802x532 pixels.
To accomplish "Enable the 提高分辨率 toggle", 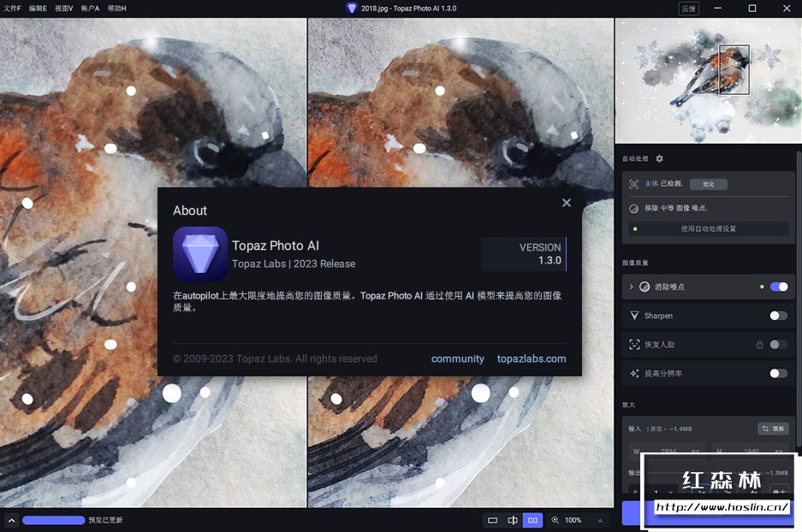I will coord(779,374).
